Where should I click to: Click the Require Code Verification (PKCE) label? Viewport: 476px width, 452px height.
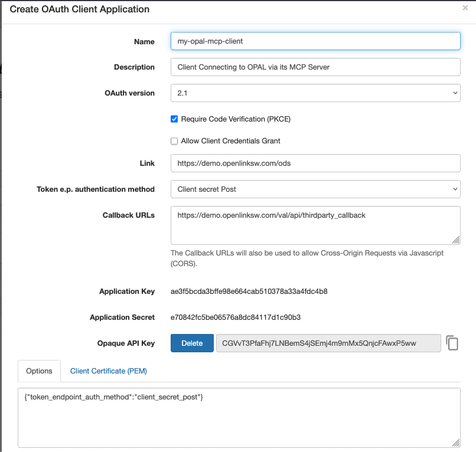236,119
